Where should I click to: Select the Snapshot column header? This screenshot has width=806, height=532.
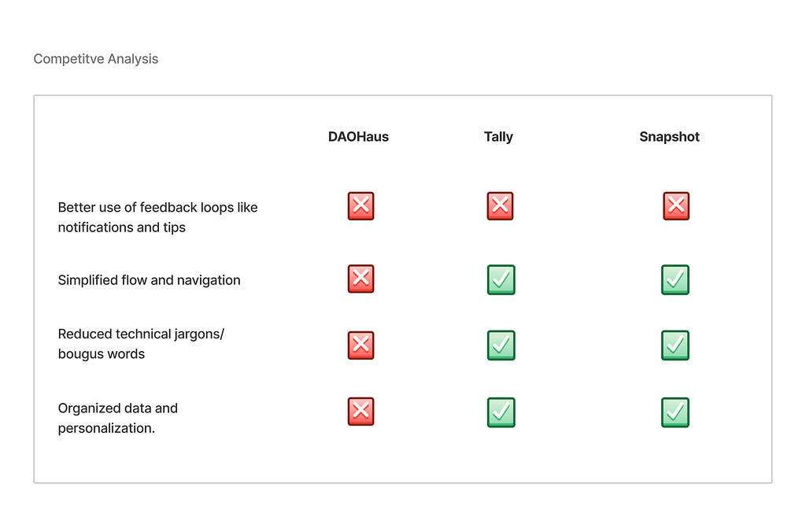click(669, 137)
